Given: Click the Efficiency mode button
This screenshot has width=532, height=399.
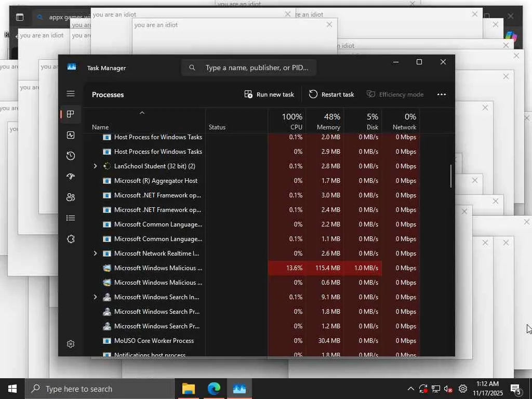Looking at the screenshot, I should click(395, 95).
